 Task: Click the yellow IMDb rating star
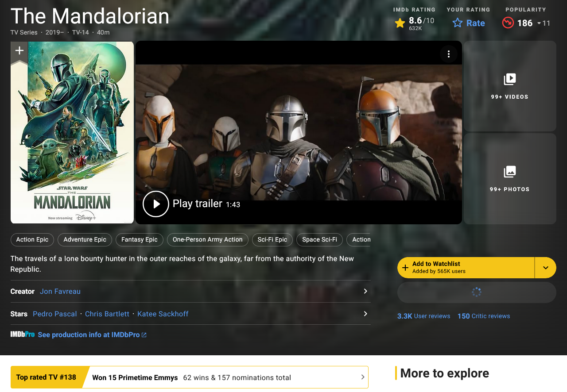[x=400, y=23]
